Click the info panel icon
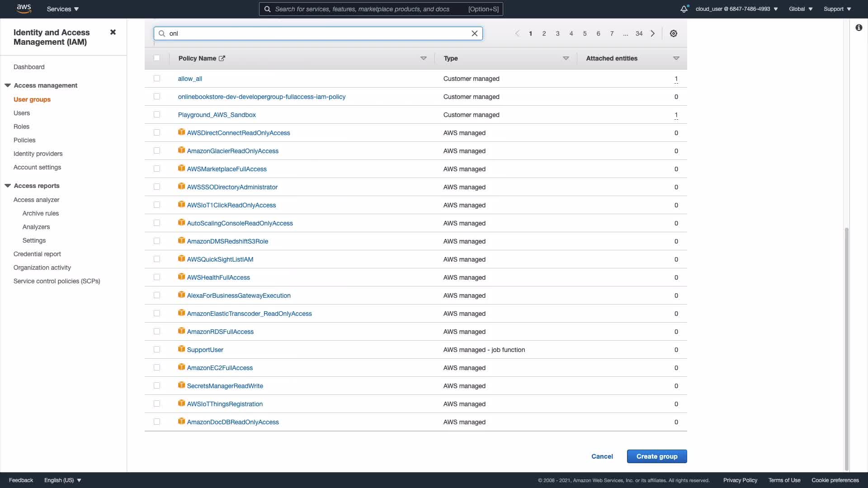 tap(859, 28)
